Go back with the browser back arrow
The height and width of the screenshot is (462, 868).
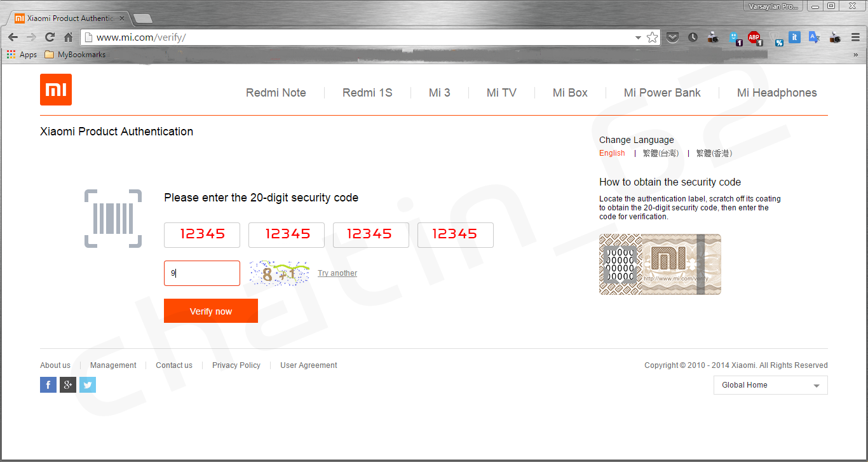tap(13, 37)
